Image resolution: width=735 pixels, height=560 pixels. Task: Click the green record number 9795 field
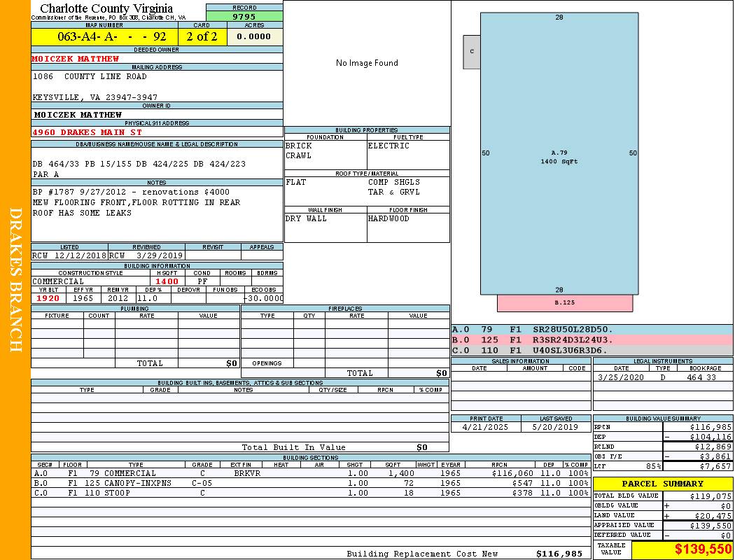244,16
